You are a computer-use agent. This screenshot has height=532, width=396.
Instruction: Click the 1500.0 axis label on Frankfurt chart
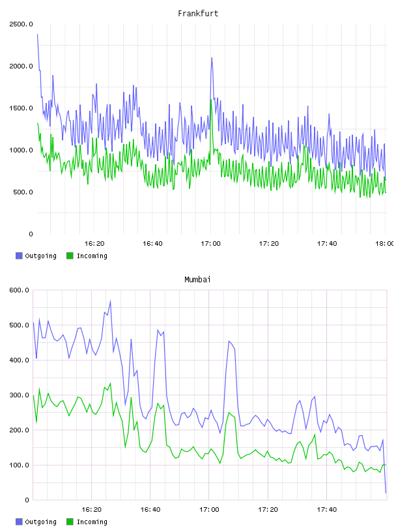21,108
